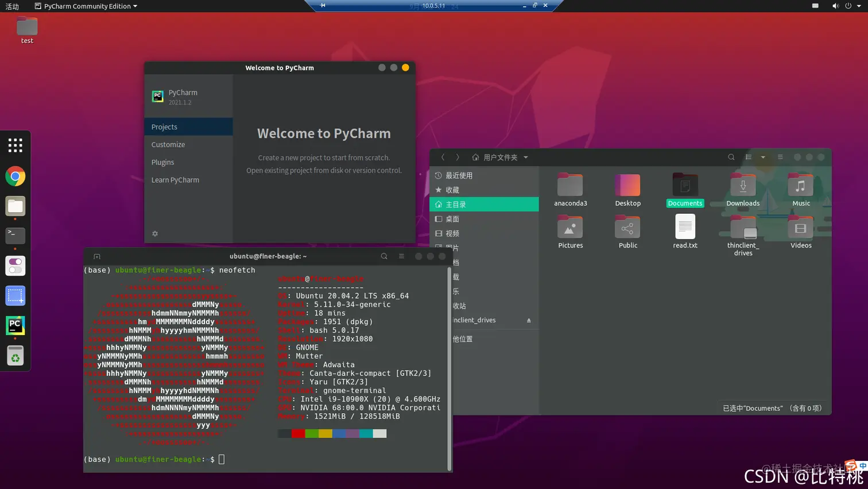Open 收藏 starred in Files sidebar
868x489 pixels.
coord(484,190)
